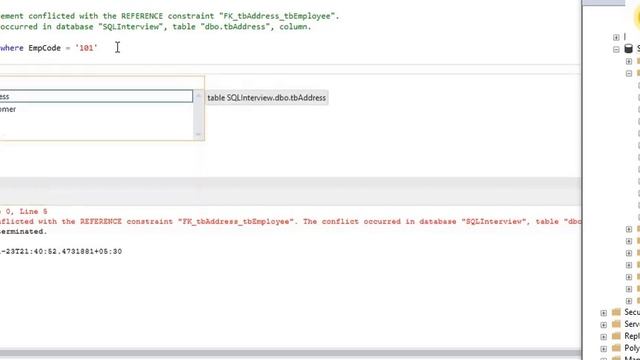
Task: Choose the highlighted tbAddress IntelliSense suggestion
Action: (x=96, y=96)
